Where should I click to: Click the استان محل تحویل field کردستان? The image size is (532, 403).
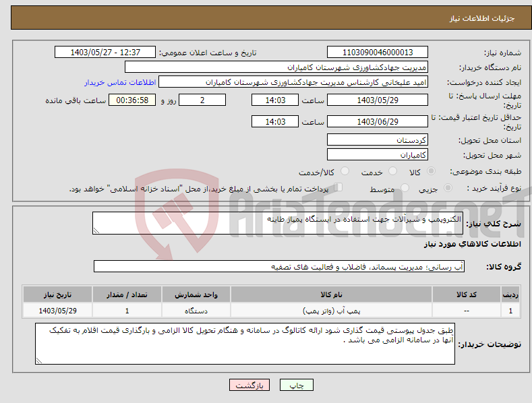tap(378, 139)
